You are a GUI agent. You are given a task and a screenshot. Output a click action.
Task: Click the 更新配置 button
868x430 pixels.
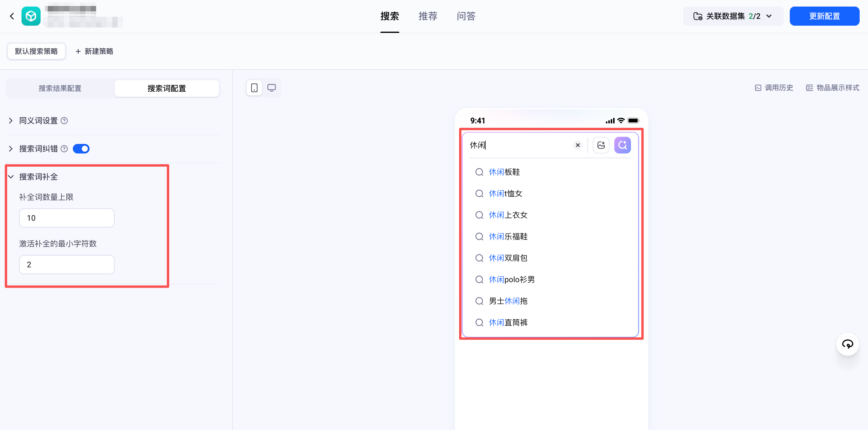pyautogui.click(x=824, y=16)
